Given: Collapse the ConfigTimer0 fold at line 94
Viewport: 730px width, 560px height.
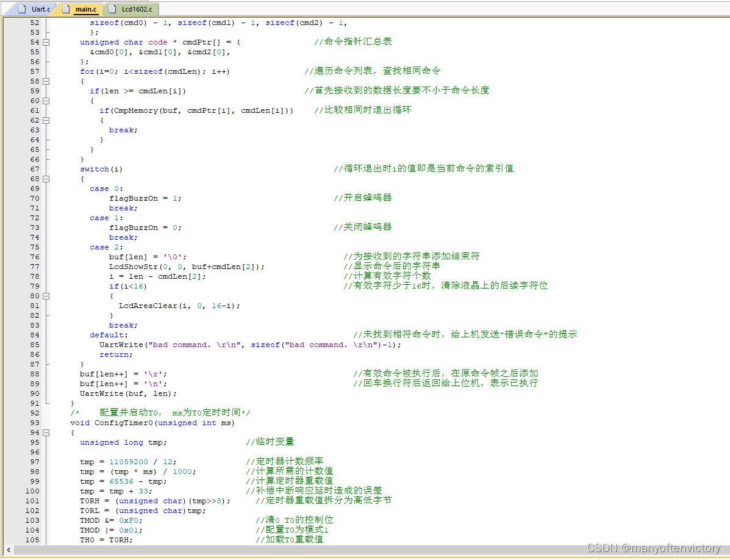Looking at the screenshot, I should (46, 433).
